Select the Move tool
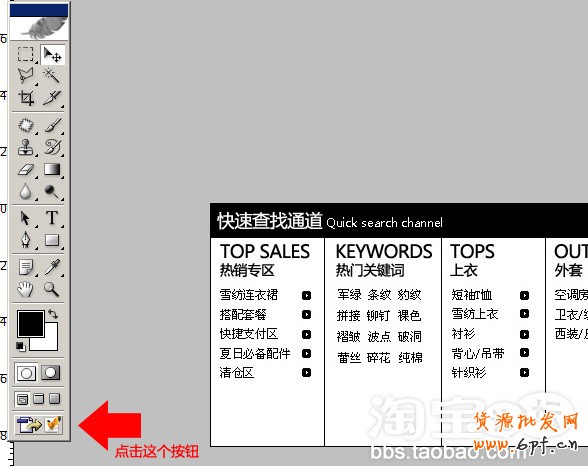Screen dimensions: 588x466 (x=52, y=55)
